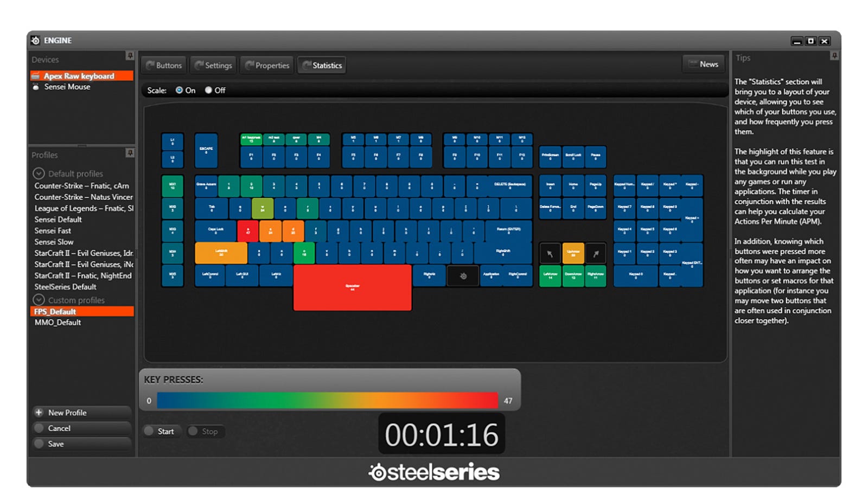The image size is (868, 488).
Task: Open the Settings tab
Action: (213, 65)
